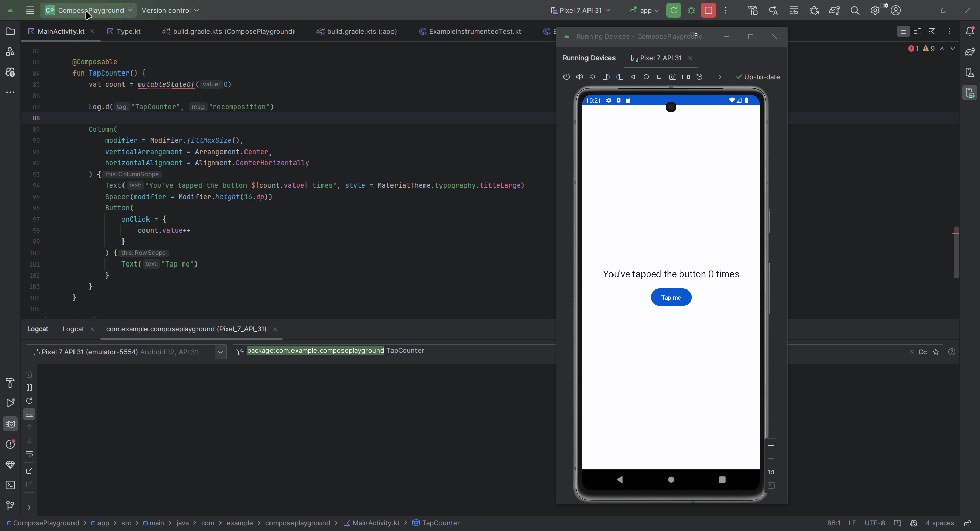Expand the Logcat device selector
Screen dimensions: 980x531
coord(220,352)
